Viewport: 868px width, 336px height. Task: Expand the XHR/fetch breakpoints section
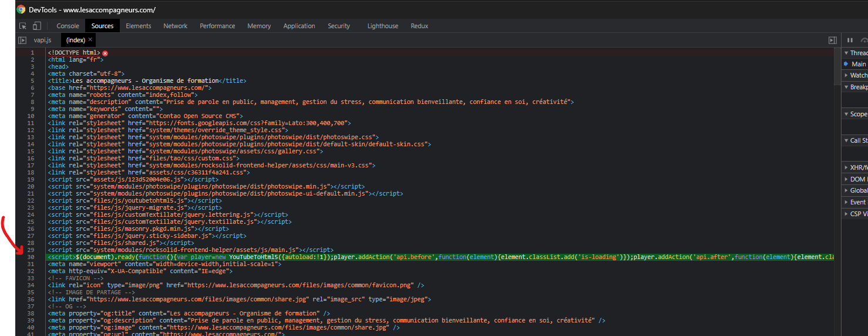(856, 167)
